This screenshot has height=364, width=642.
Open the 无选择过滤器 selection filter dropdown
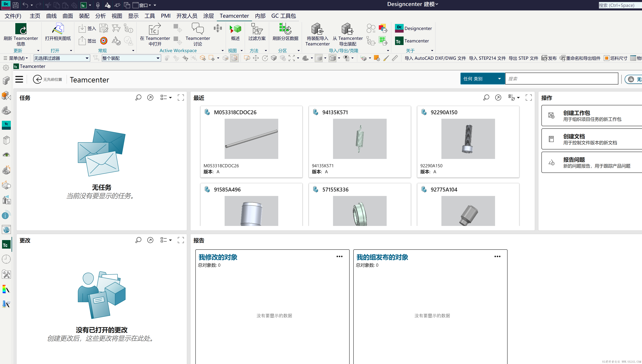coord(61,58)
